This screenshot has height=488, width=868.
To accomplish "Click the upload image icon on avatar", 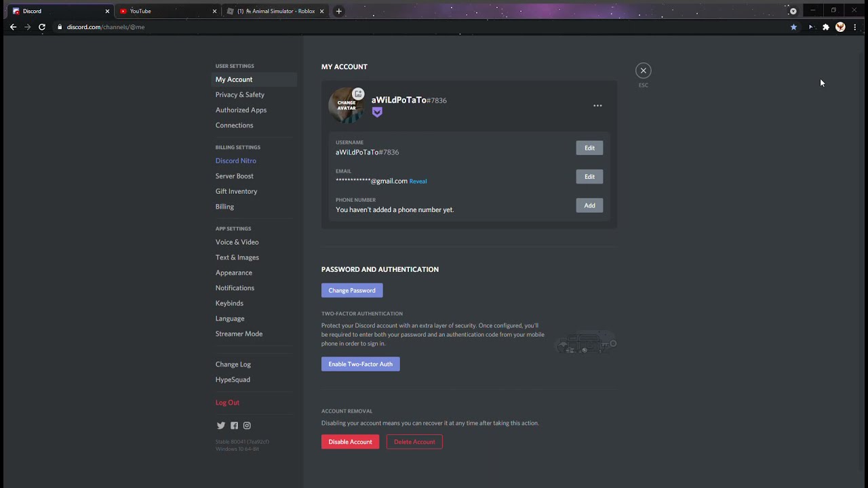I will click(359, 94).
